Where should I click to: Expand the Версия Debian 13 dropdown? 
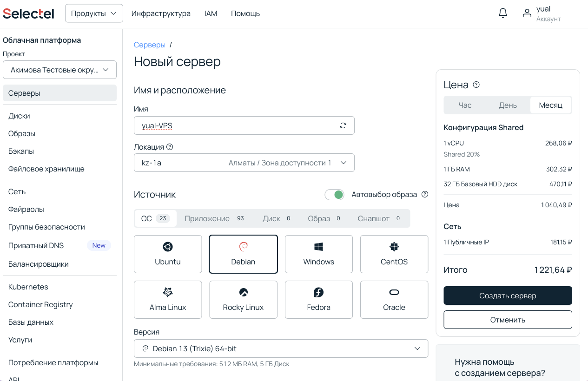[281, 348]
